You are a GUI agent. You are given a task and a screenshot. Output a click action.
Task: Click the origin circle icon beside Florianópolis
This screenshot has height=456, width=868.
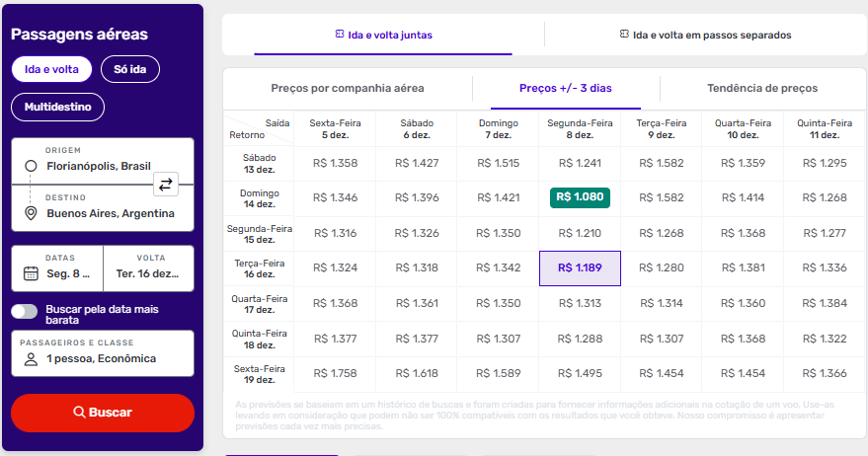tap(31, 166)
